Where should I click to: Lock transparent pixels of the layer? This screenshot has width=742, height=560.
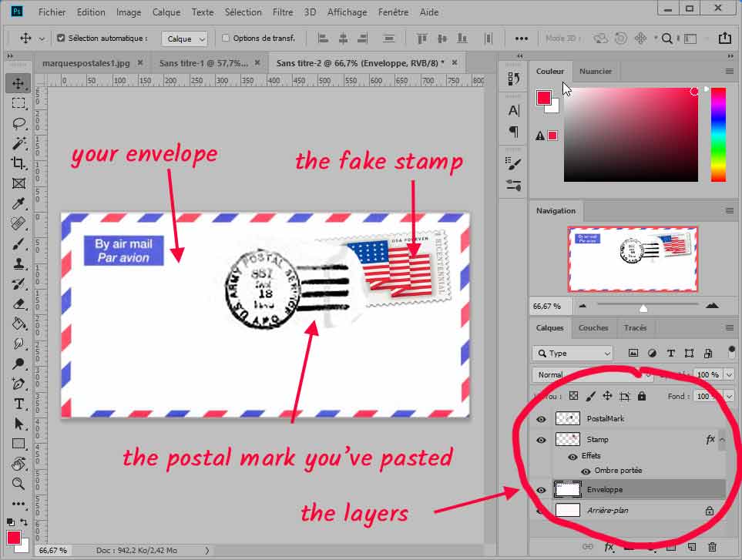(x=573, y=396)
